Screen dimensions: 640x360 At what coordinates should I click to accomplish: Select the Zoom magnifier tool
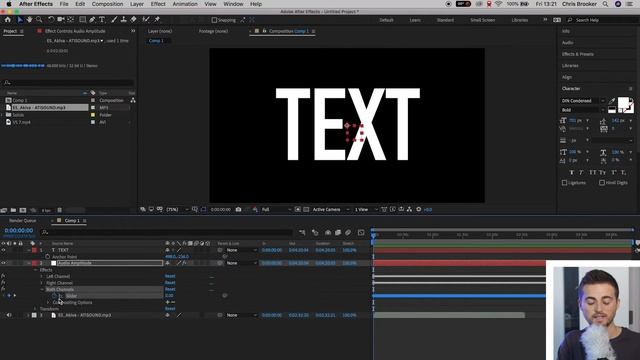[39, 20]
